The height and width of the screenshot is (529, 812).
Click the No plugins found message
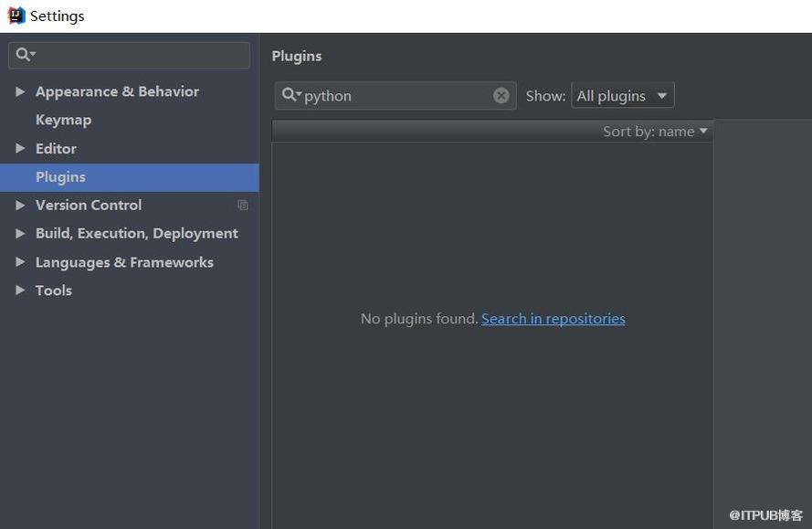(x=419, y=319)
